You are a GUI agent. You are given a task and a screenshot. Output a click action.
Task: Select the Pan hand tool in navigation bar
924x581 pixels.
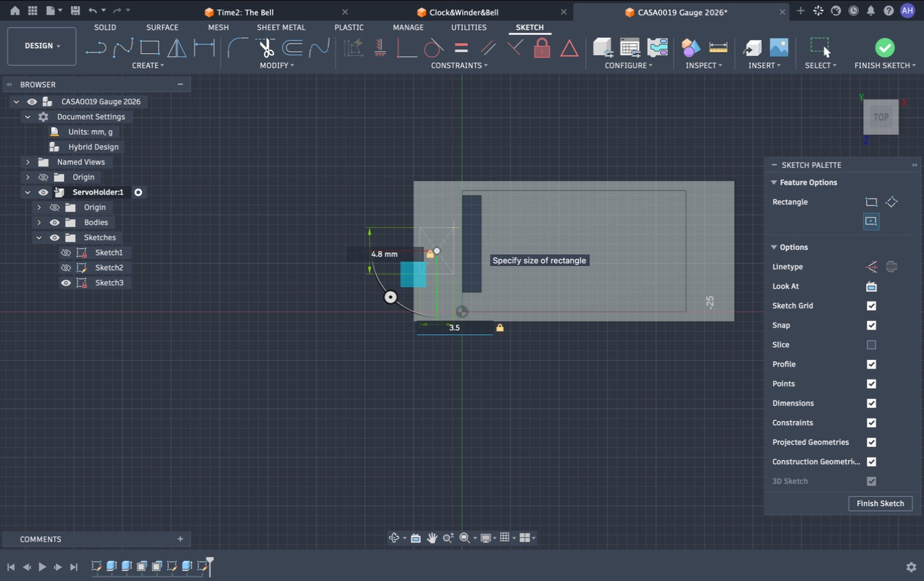pyautogui.click(x=432, y=538)
